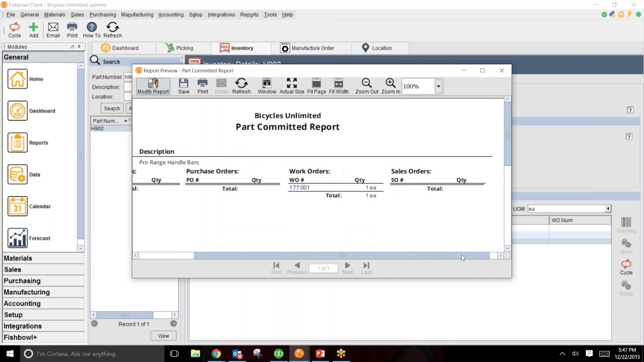Expand the Sales module group

43,269
